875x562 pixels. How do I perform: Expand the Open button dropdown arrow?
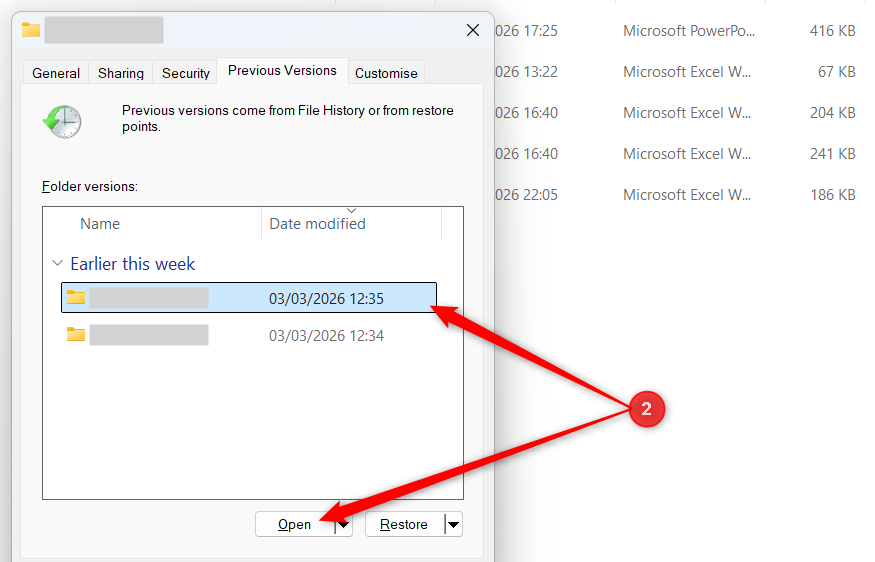point(344,525)
